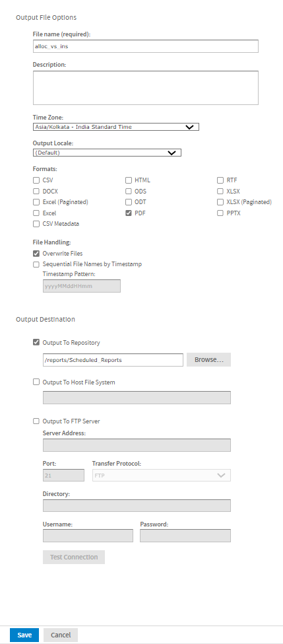
Task: Expand the Output Locale dropdown
Action: click(107, 153)
